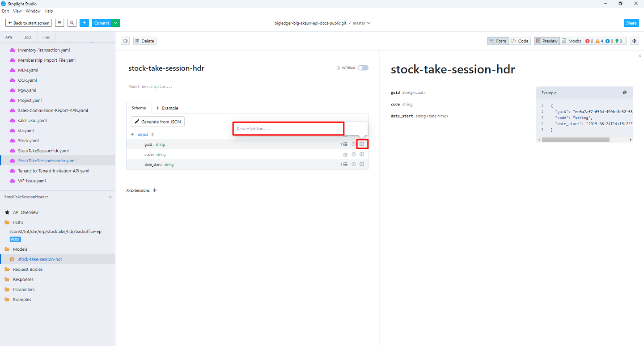Open validations list for code property
The width and height of the screenshot is (644, 346).
[345, 155]
